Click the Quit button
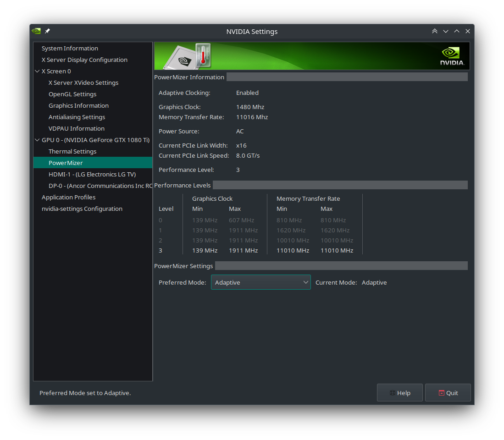This screenshot has width=504, height=440. pyautogui.click(x=448, y=393)
